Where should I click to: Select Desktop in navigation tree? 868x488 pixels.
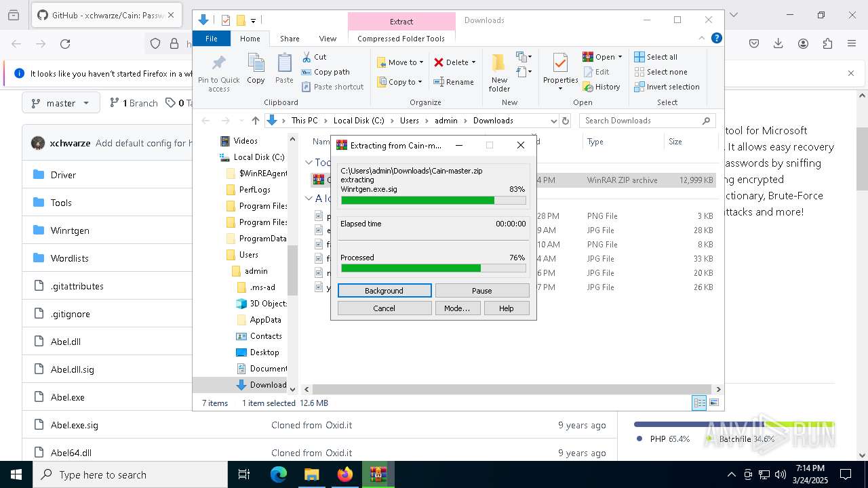point(264,352)
